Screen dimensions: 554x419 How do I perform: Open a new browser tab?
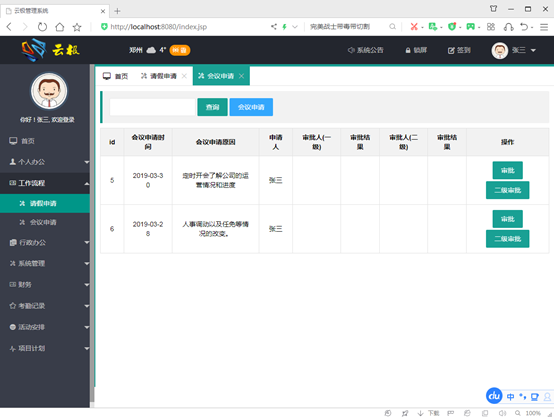pyautogui.click(x=117, y=11)
